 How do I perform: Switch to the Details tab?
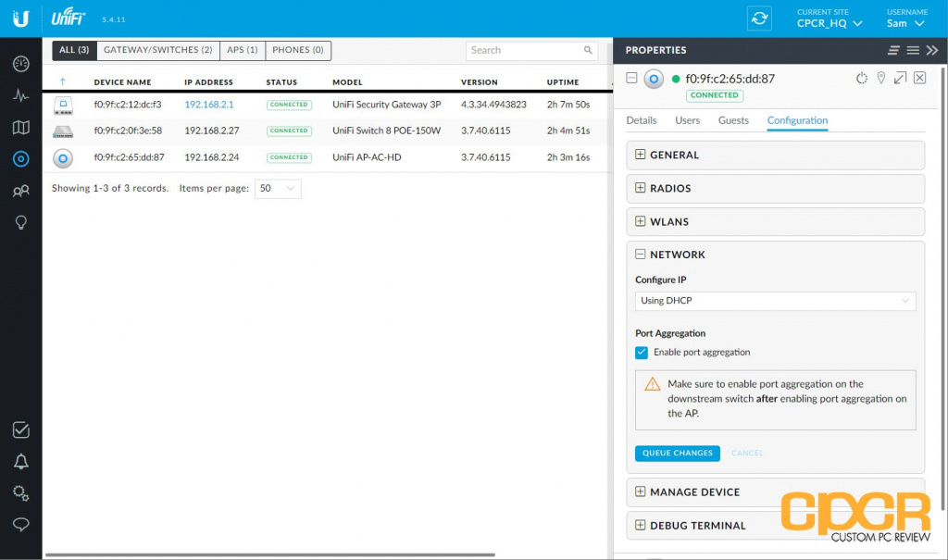642,120
